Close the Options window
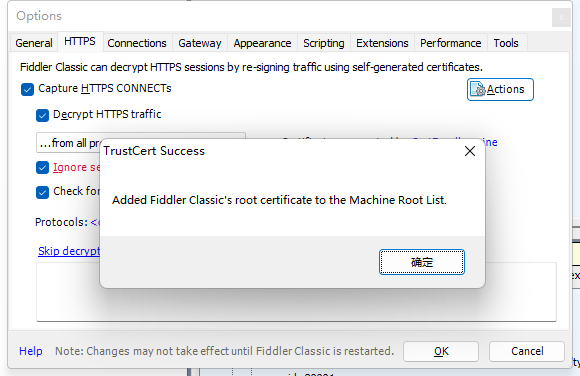 [561, 17]
